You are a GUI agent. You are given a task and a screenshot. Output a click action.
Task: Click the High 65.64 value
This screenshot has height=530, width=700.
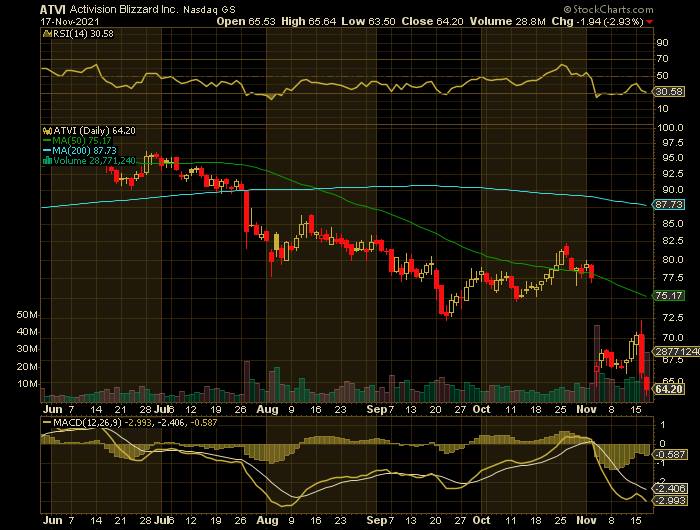[308, 21]
